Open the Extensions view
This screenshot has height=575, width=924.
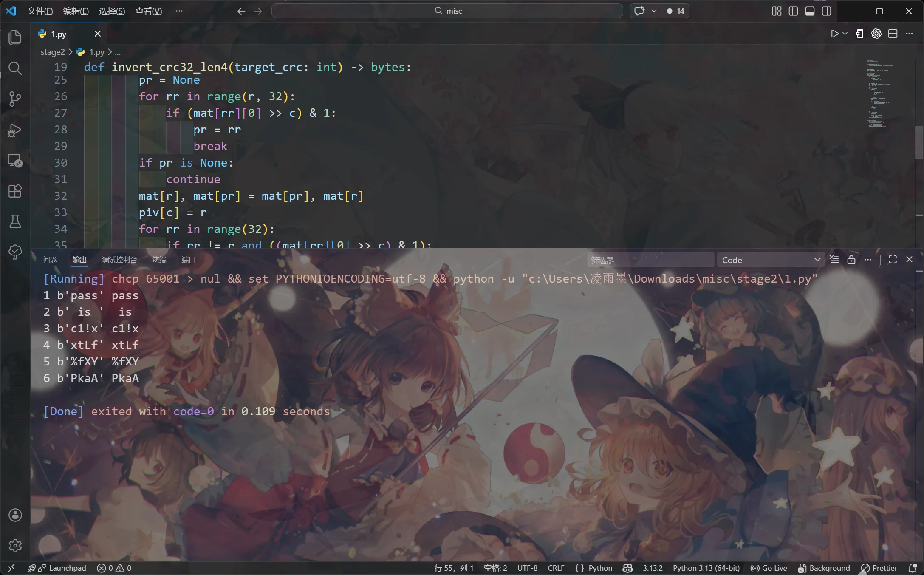pos(15,191)
